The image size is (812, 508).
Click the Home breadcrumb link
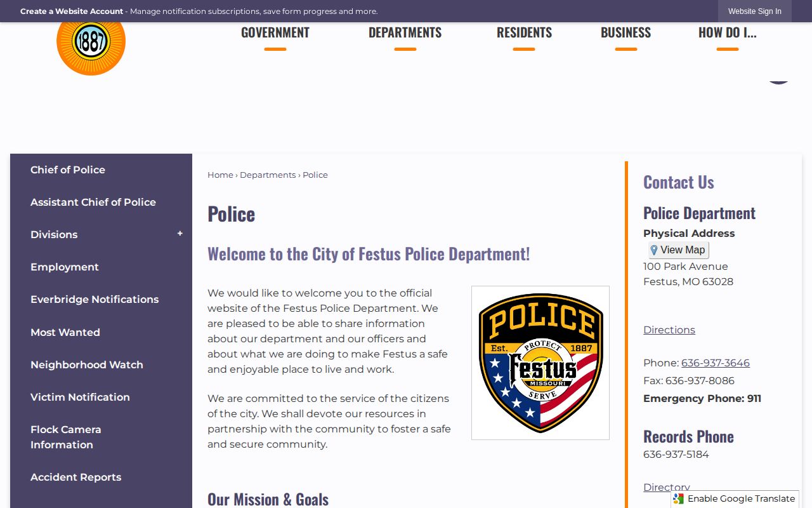[220, 175]
